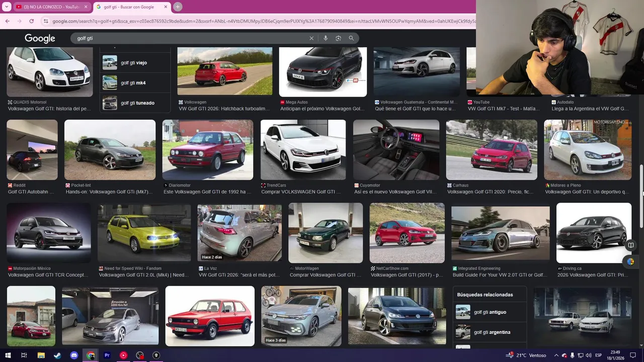Open the Hace 3 días silver Golf thumbnail

301,316
